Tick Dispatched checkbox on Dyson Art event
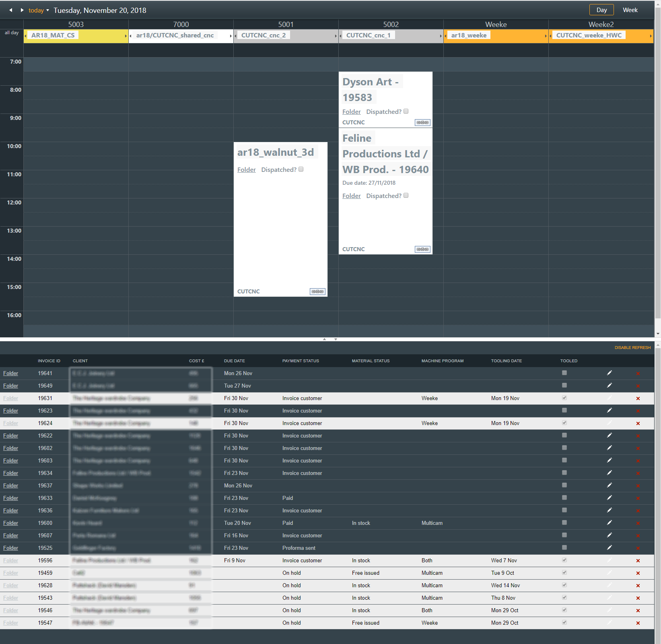The image size is (661, 644). 406,111
